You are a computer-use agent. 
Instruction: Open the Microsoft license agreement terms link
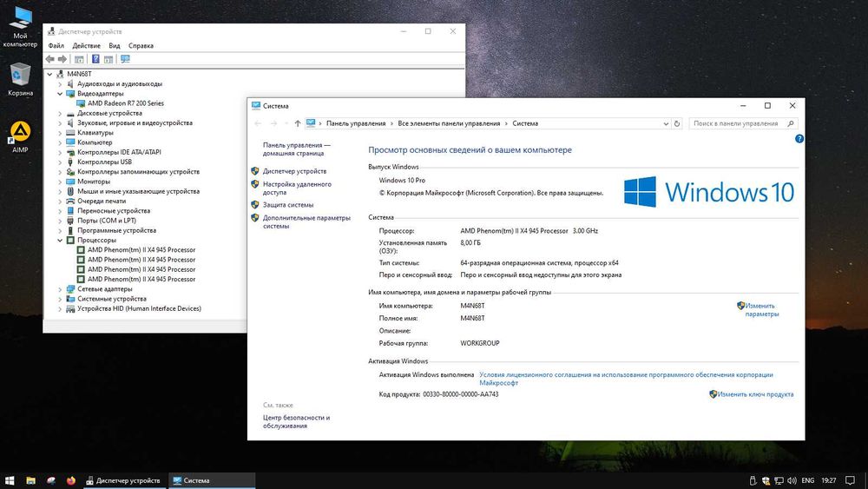pyautogui.click(x=626, y=379)
